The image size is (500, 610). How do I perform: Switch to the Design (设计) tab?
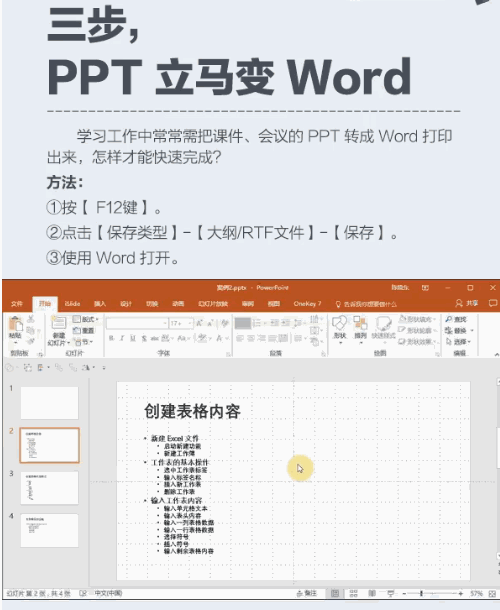[126, 303]
